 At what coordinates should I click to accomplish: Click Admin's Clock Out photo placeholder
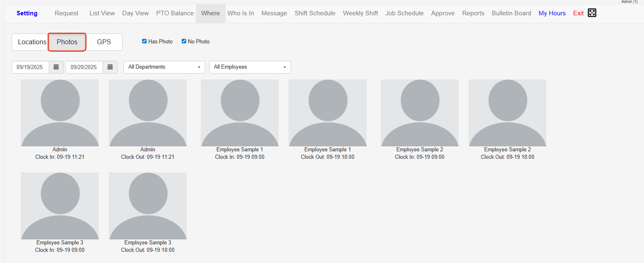[148, 113]
